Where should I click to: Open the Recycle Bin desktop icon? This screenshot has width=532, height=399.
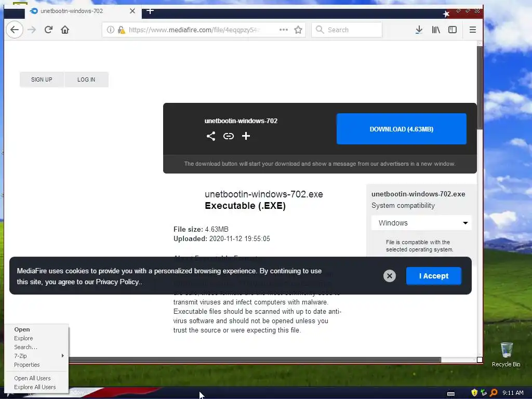tap(506, 354)
